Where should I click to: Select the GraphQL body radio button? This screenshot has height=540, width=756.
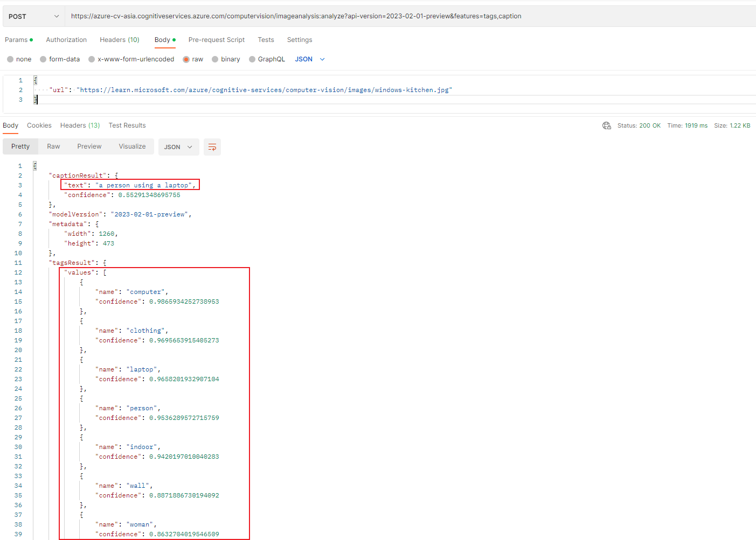point(252,59)
